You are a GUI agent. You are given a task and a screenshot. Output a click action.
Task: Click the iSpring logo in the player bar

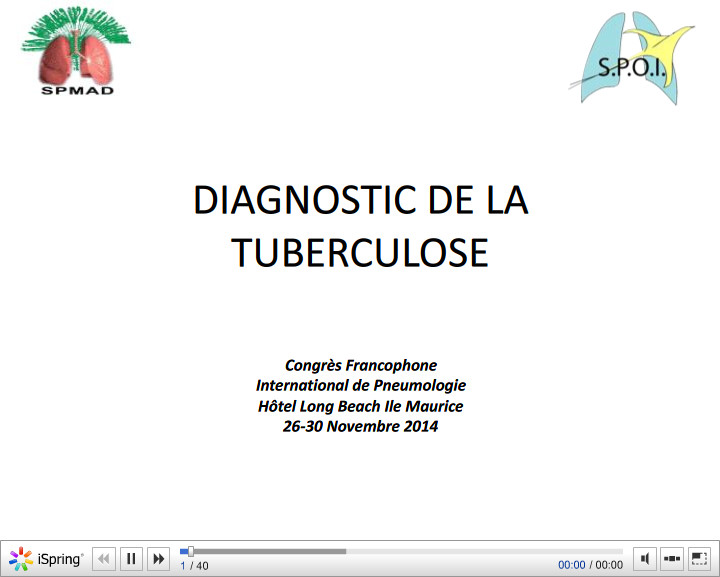click(x=46, y=559)
